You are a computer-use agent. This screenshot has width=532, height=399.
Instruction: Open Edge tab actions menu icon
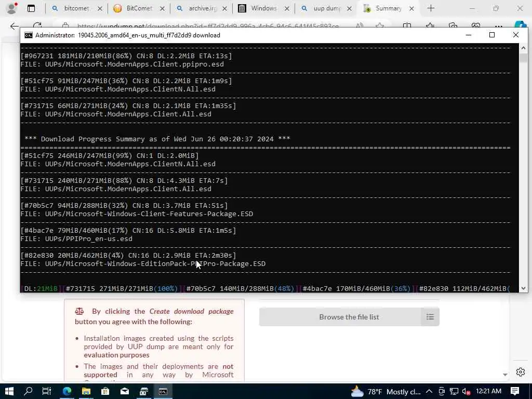(x=31, y=8)
